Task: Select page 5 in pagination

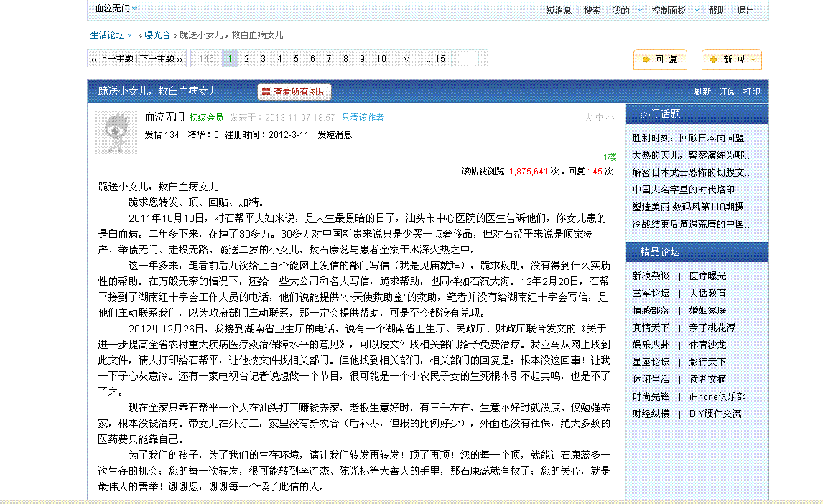Action: (296, 59)
